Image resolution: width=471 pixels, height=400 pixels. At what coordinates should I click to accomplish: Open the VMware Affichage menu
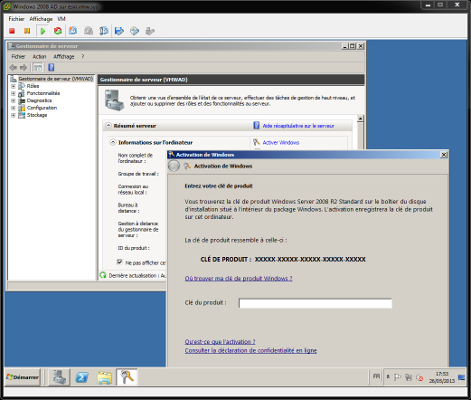click(41, 19)
